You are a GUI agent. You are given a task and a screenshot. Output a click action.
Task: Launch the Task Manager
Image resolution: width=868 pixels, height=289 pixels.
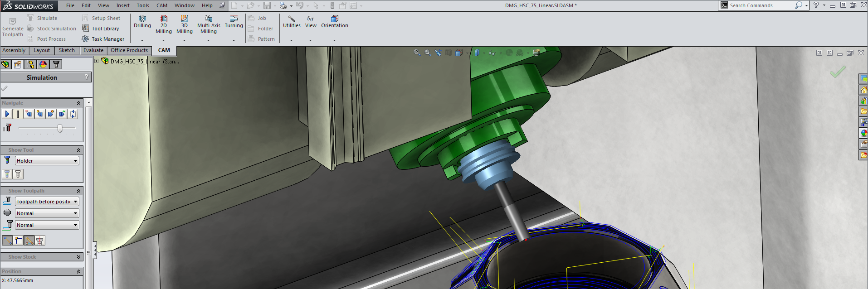(x=103, y=39)
